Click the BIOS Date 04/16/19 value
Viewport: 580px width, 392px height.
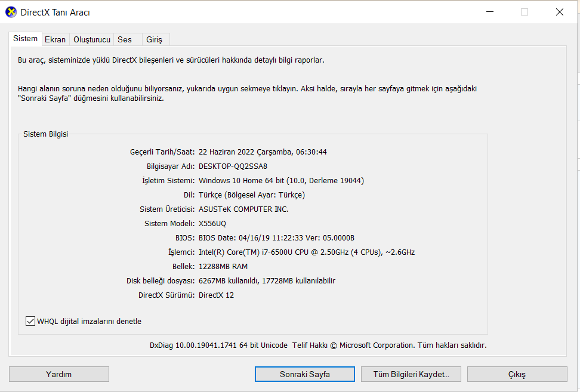pos(276,238)
